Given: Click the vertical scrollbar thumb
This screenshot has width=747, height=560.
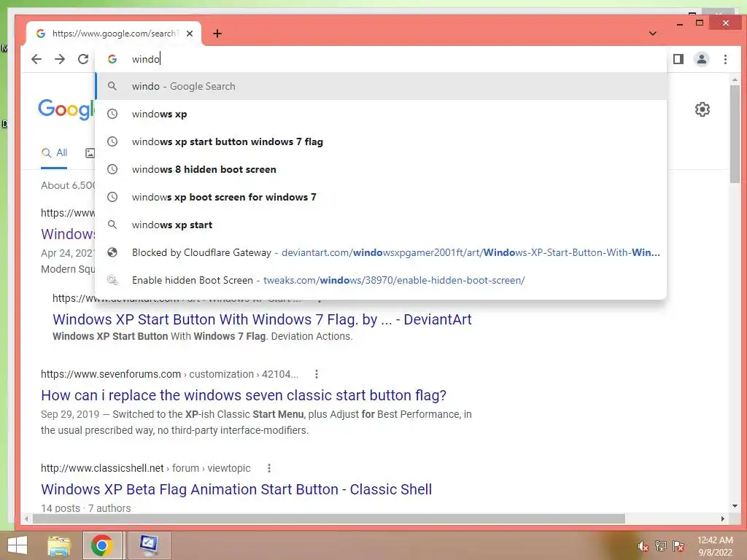Looking at the screenshot, I should pyautogui.click(x=735, y=133).
